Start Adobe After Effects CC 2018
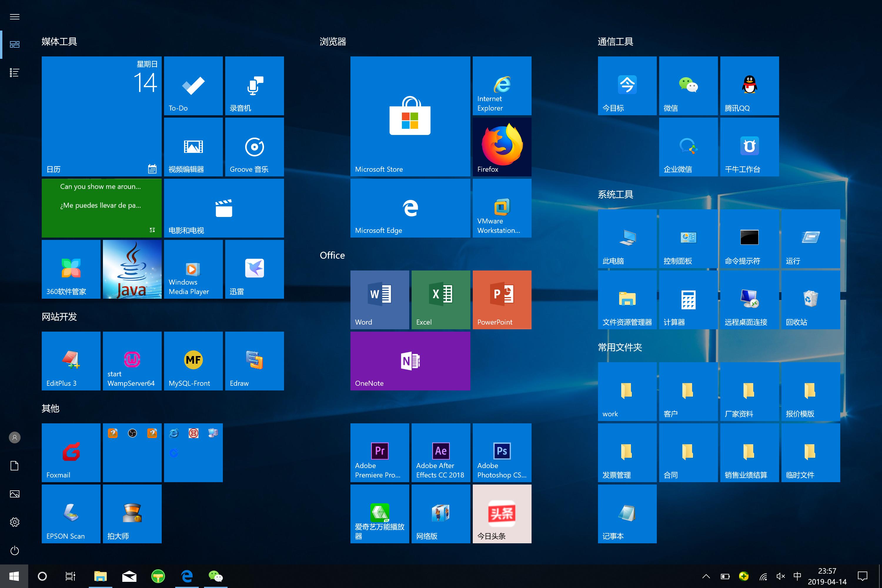The height and width of the screenshot is (588, 882). (x=441, y=453)
